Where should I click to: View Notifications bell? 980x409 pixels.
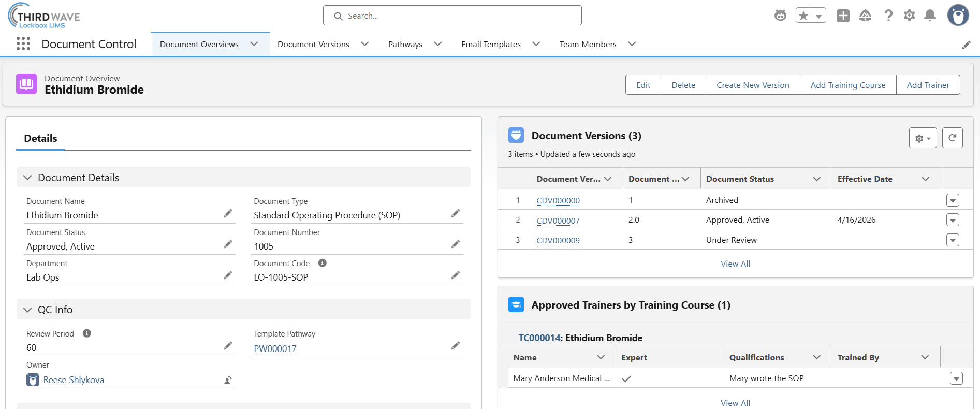click(x=930, y=16)
